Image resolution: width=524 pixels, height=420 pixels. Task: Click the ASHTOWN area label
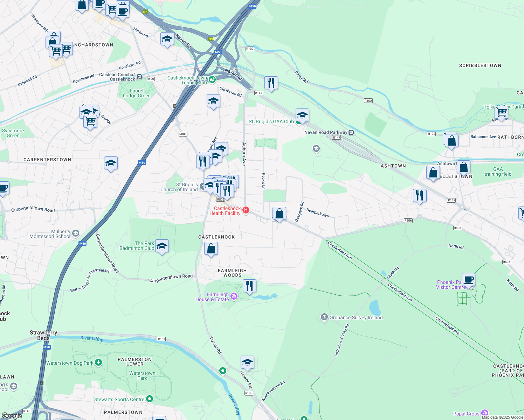click(x=393, y=166)
